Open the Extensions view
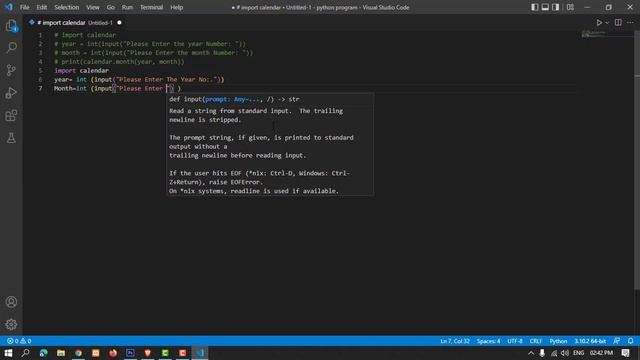The height and width of the screenshot is (360, 640). 11,116
